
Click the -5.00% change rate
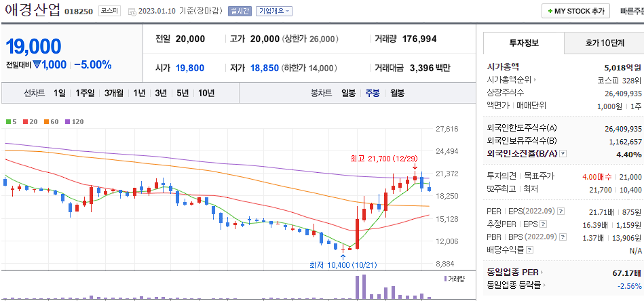click(x=93, y=65)
